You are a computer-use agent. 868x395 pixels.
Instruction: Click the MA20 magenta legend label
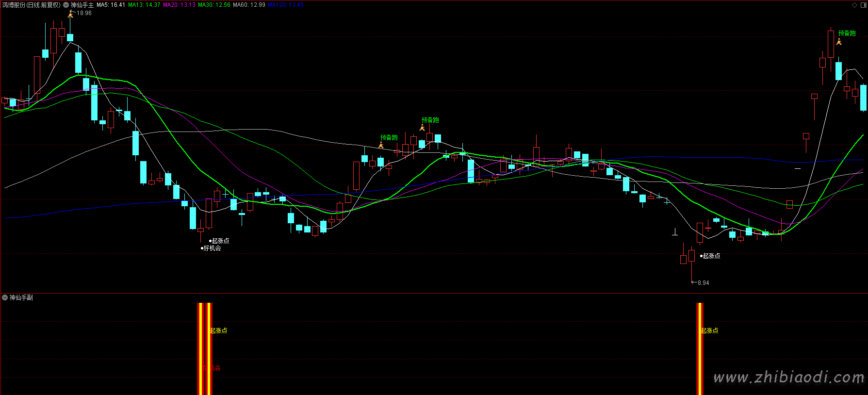[x=179, y=5]
